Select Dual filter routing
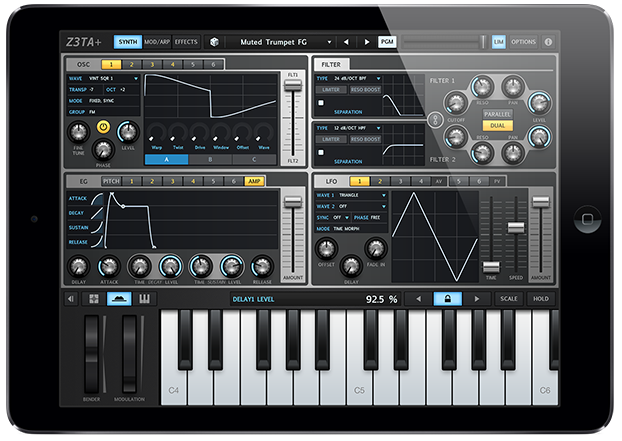 point(497,126)
